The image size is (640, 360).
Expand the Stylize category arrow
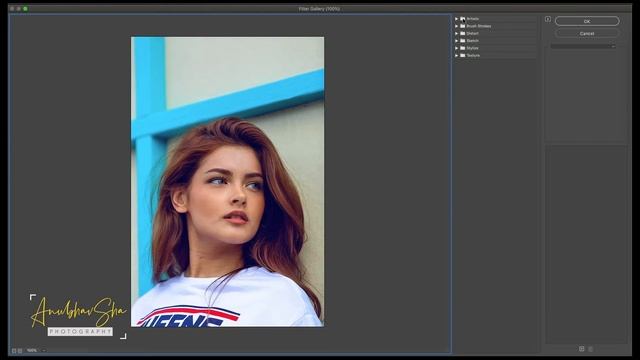456,48
